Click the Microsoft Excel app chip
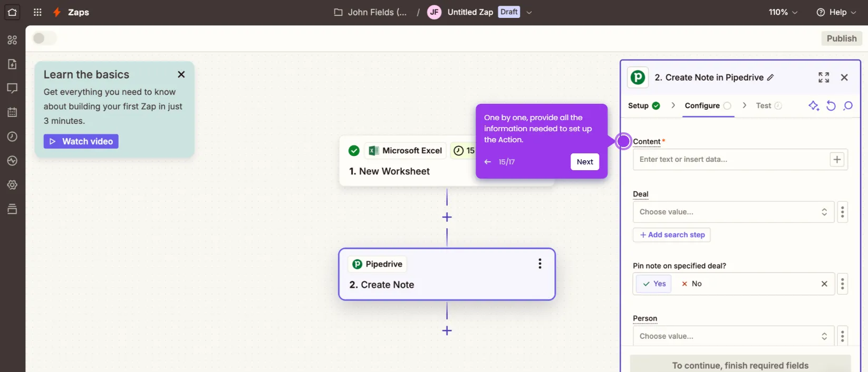 pyautogui.click(x=406, y=151)
